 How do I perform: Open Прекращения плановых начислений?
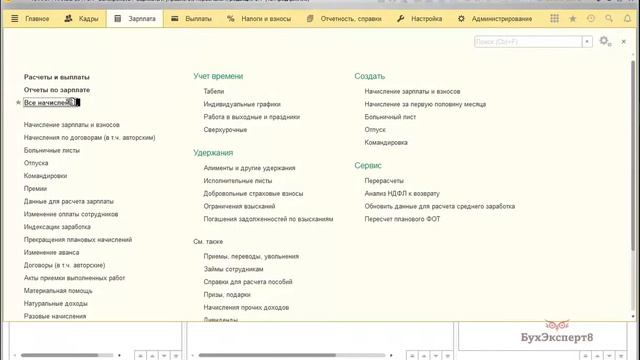(78, 240)
